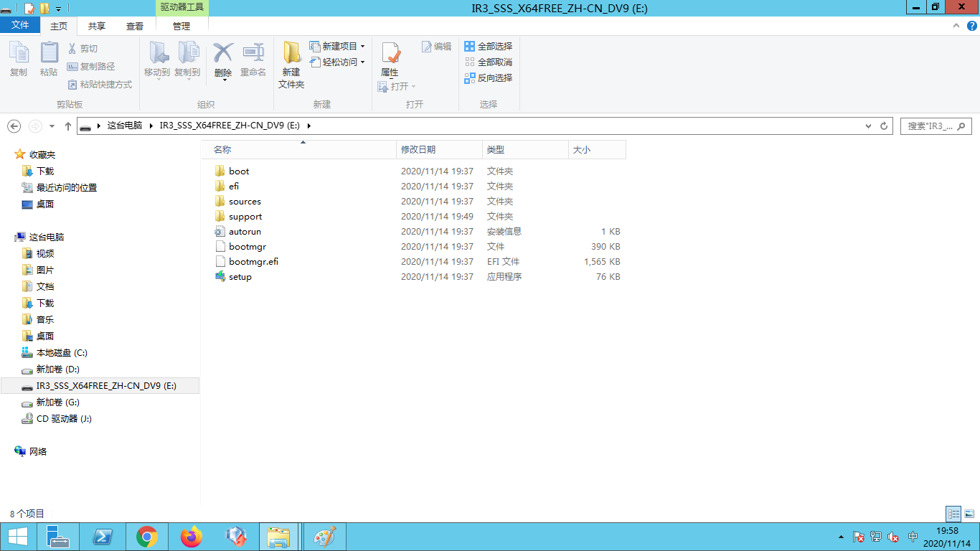Collapse the ribbon with the chevron
The height and width of the screenshot is (551, 980).
tap(955, 25)
